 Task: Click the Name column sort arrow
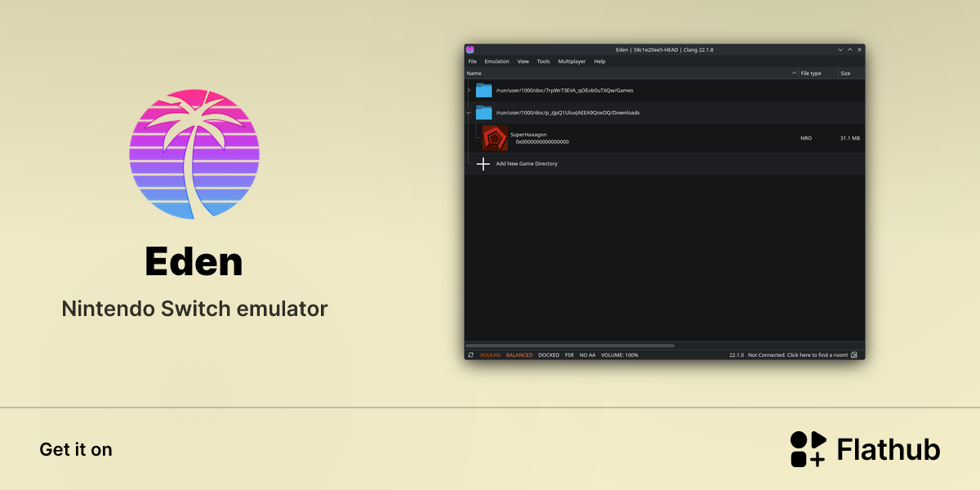[795, 73]
